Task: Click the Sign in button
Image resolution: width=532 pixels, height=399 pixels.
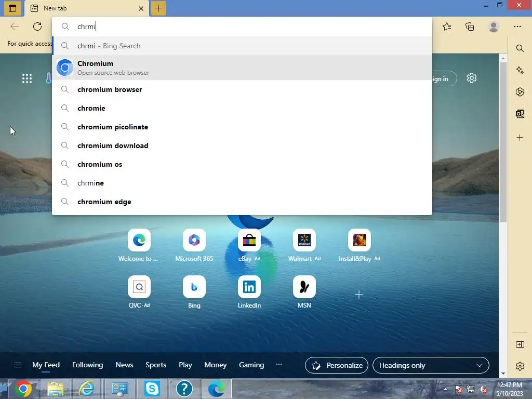Action: click(444, 79)
